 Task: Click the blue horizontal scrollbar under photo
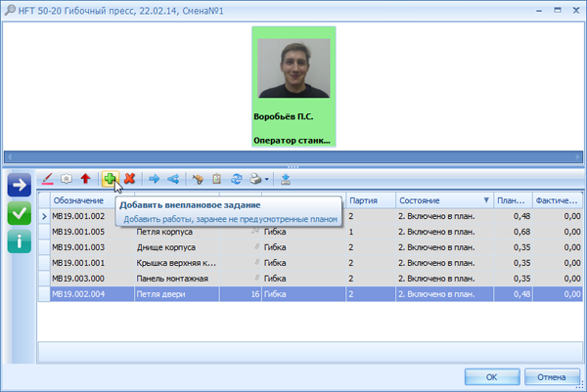(293, 156)
